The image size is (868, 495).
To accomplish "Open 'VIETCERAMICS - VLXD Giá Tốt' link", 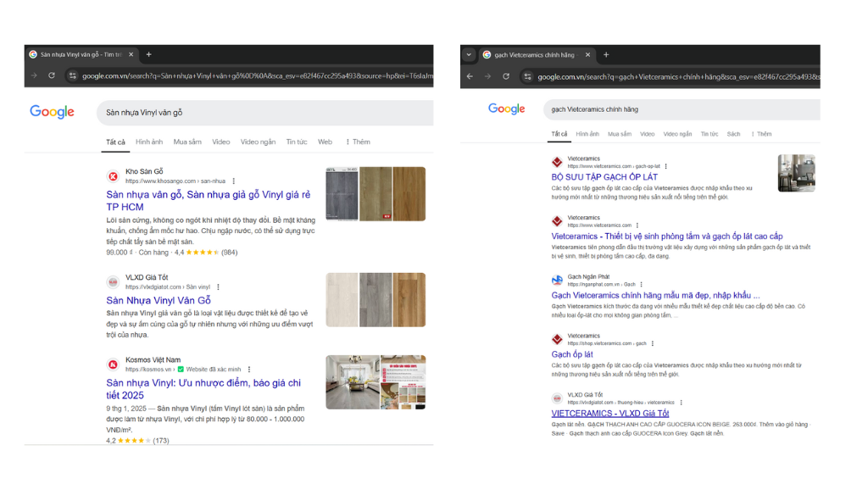I will pos(610,414).
